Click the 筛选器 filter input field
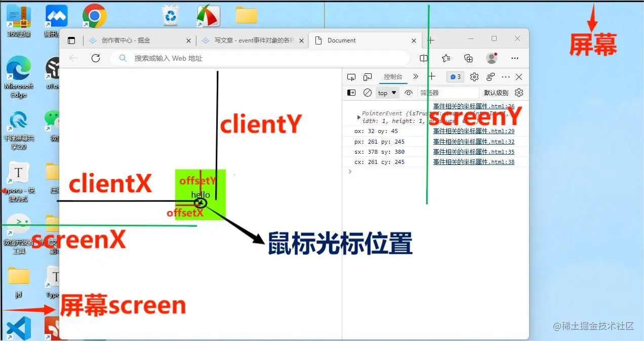 coord(448,93)
